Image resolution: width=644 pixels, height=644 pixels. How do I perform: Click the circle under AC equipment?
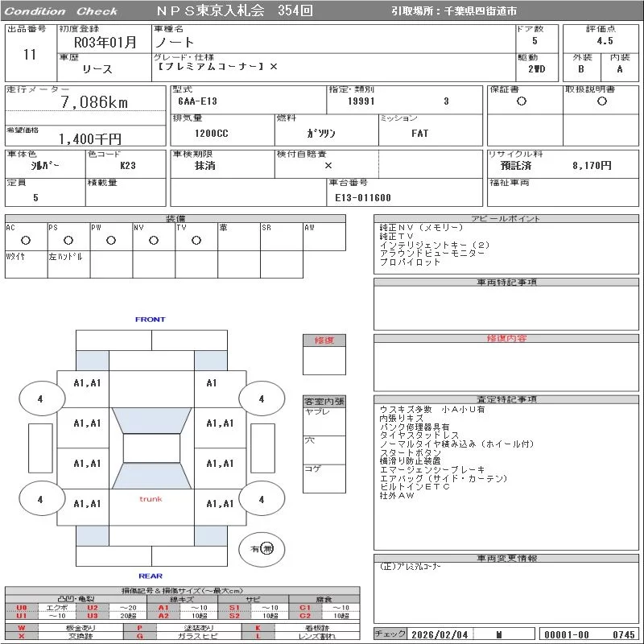pos(26,240)
